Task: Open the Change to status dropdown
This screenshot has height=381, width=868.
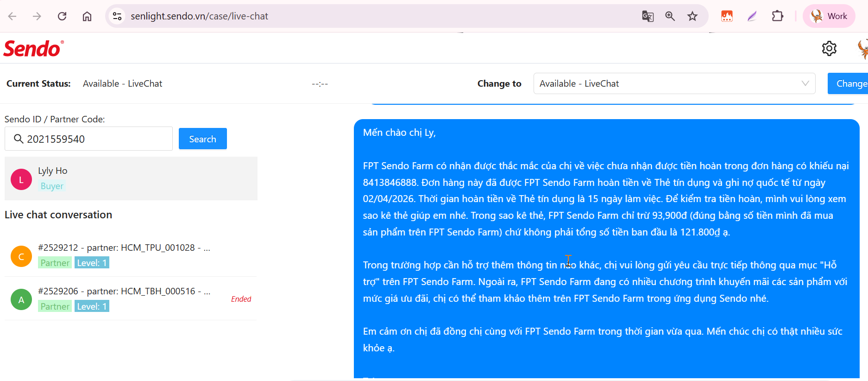Action: coord(674,83)
